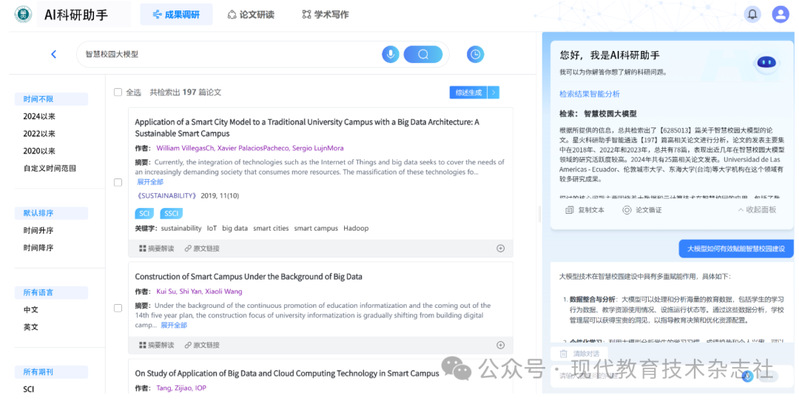The height and width of the screenshot is (401, 799).
Task: Tick the 全选 select-all checkbox
Action: pos(119,92)
